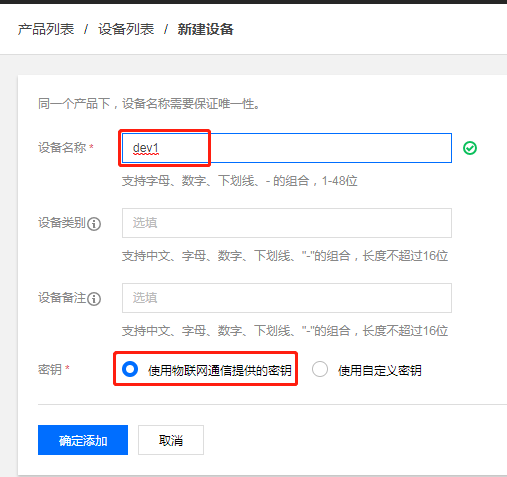507x477 pixels.
Task: Open 设备列表 breadcrumb link
Action: 126,29
